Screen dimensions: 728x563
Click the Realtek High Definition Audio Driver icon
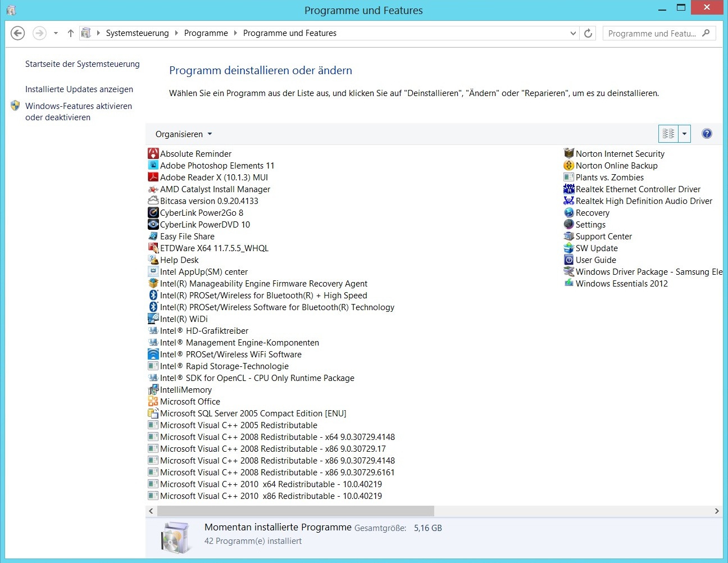click(x=569, y=201)
